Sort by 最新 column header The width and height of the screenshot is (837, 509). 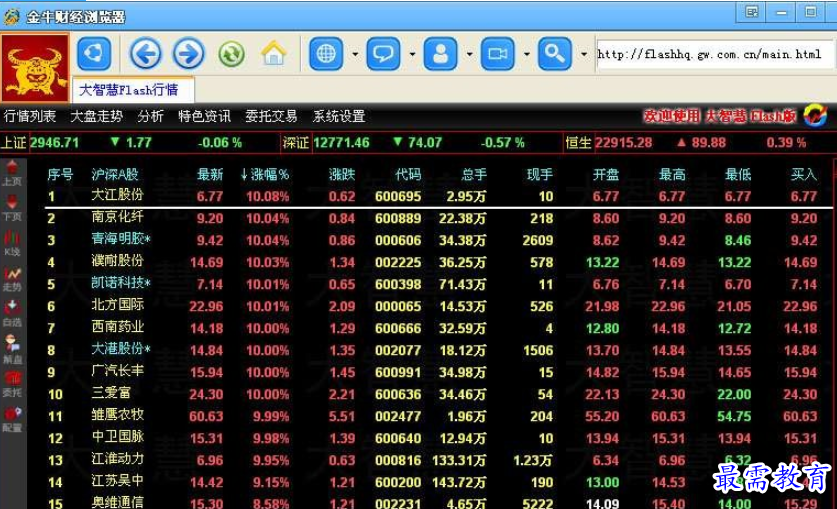[x=210, y=174]
